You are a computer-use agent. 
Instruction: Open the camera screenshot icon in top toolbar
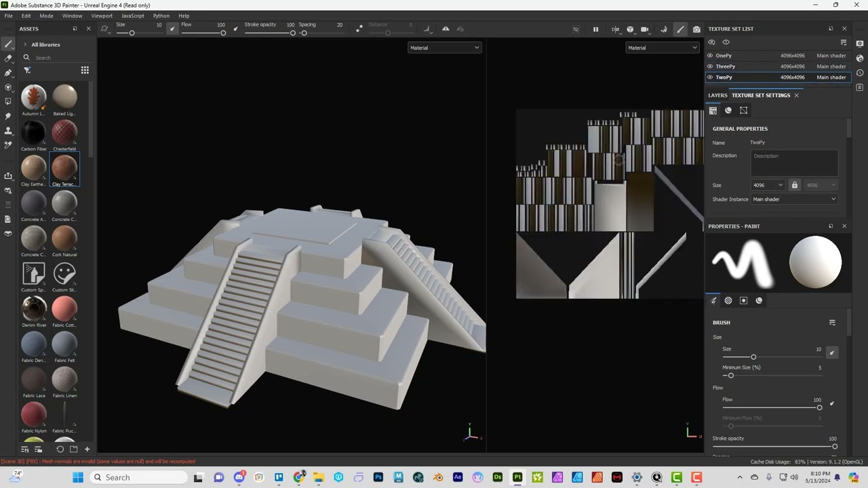pos(696,29)
